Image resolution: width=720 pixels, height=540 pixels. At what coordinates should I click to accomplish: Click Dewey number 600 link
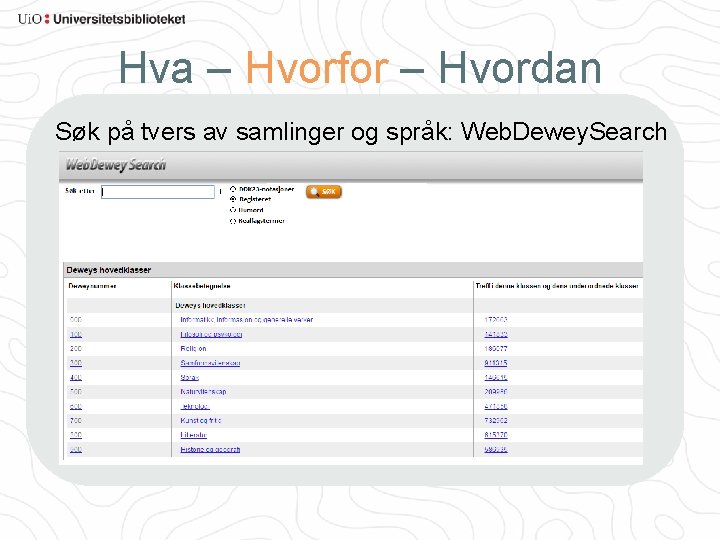pos(76,406)
